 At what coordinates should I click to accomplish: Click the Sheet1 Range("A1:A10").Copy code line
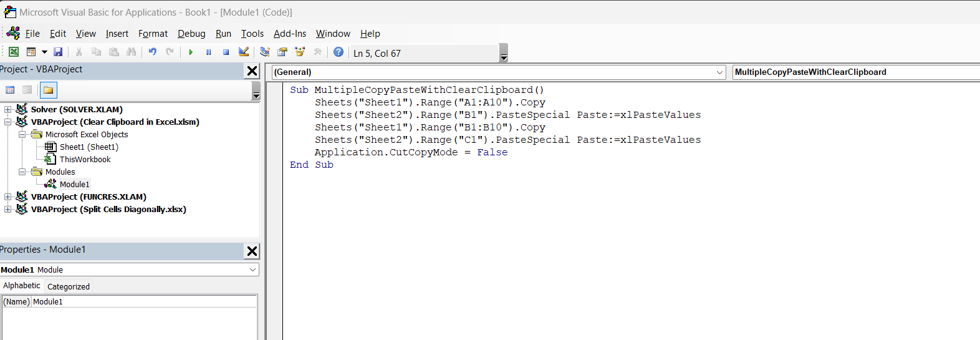(430, 102)
